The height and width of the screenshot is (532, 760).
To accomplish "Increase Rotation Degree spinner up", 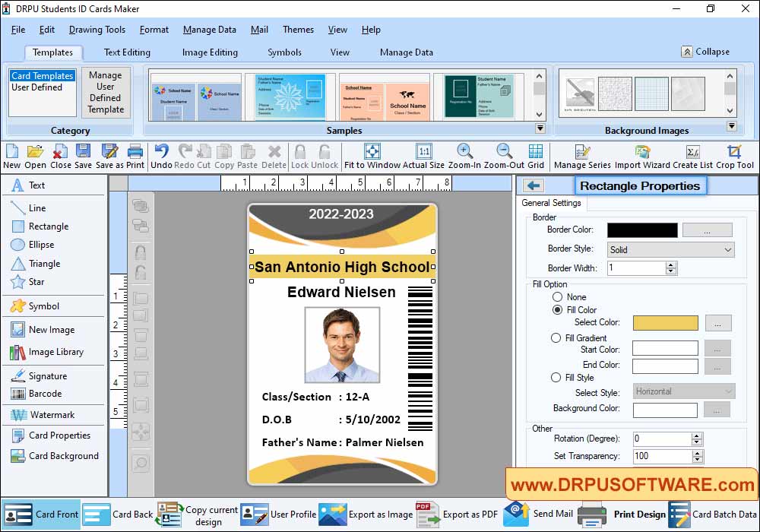I will 697,436.
